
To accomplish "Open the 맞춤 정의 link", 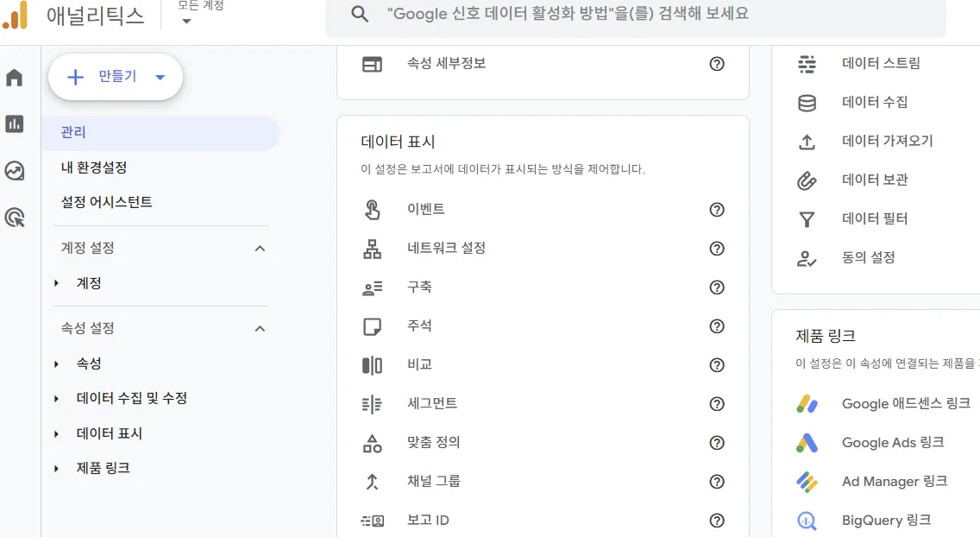I will [x=433, y=443].
